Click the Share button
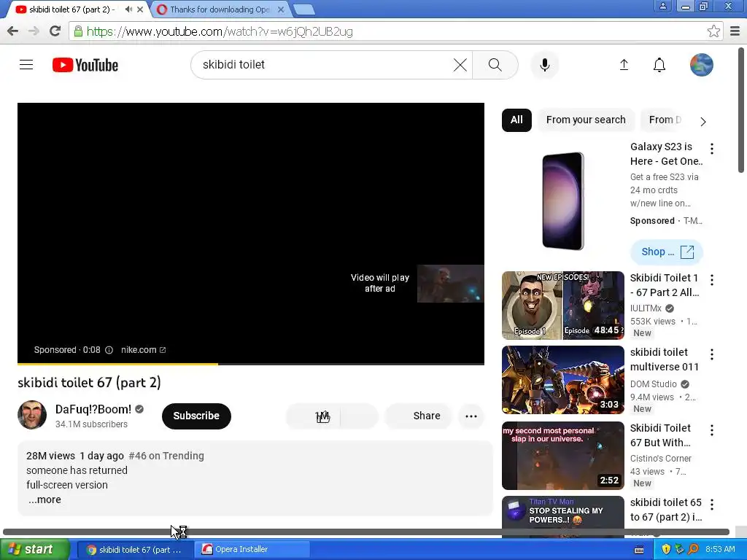Screen dimensions: 747x560 [x=418, y=416]
